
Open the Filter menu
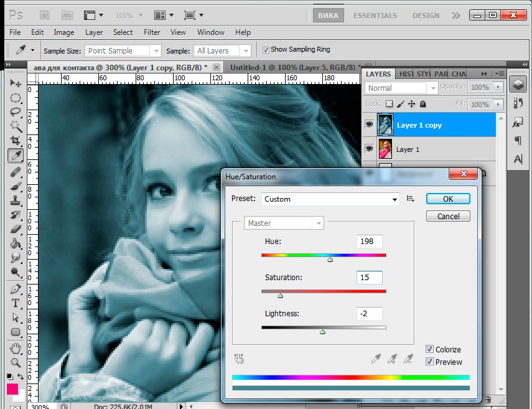point(152,32)
